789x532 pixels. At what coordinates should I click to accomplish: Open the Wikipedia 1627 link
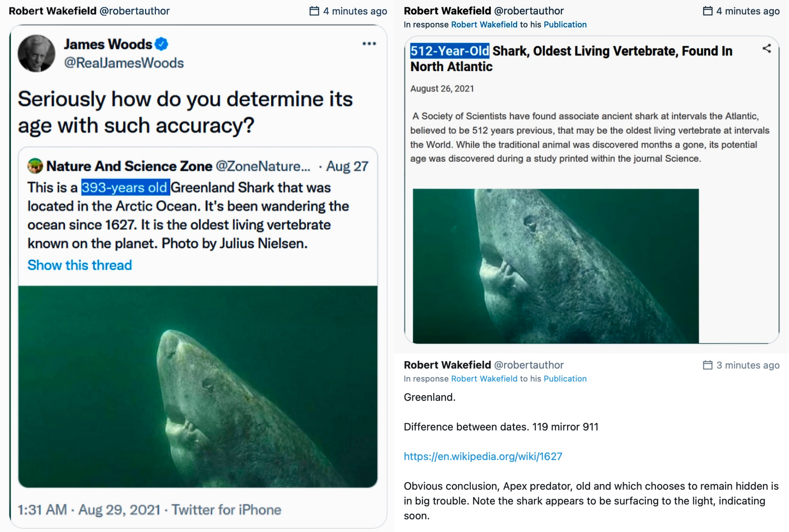click(483, 456)
